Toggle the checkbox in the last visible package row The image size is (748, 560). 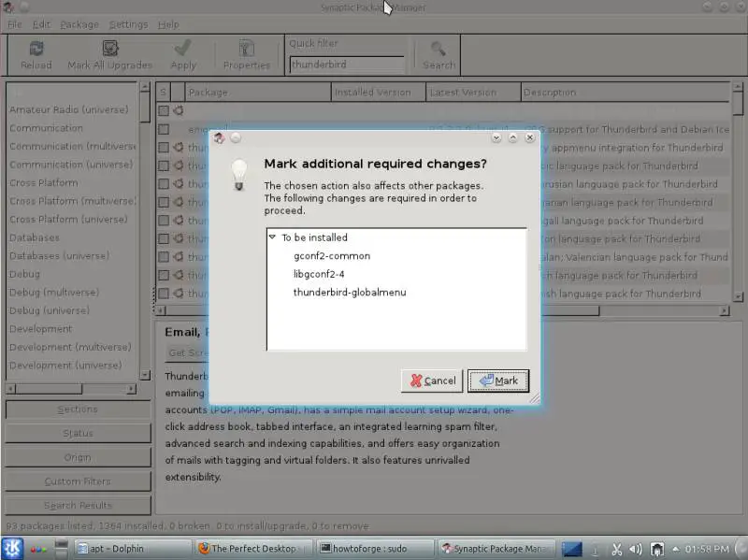(x=164, y=294)
